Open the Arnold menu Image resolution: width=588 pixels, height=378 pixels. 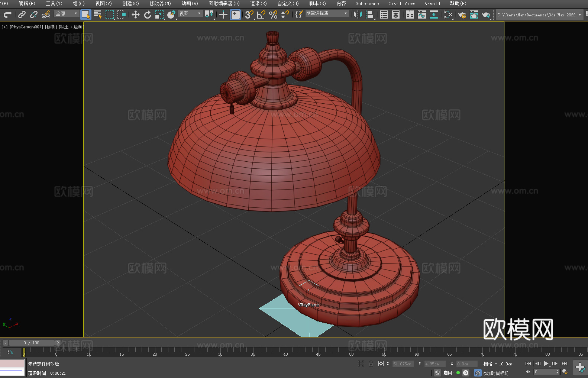point(432,3)
